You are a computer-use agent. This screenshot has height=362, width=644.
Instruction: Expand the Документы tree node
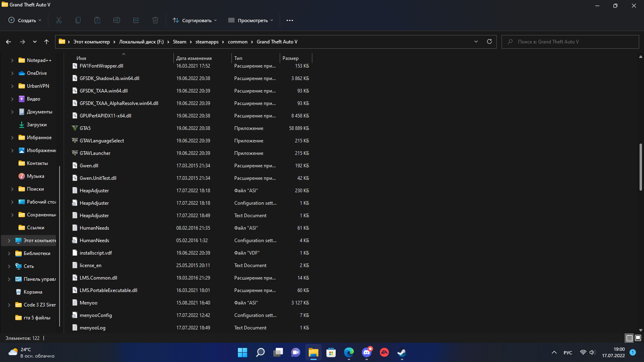[12, 112]
